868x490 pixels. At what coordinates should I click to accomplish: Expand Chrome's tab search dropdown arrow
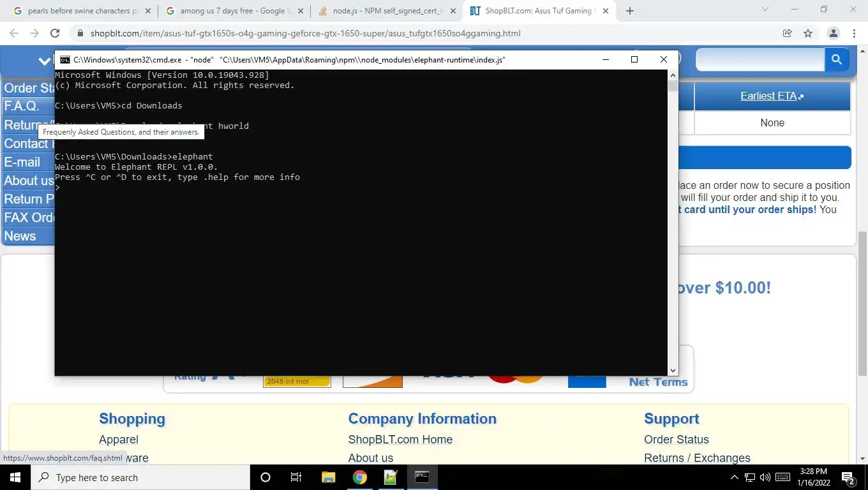[765, 10]
